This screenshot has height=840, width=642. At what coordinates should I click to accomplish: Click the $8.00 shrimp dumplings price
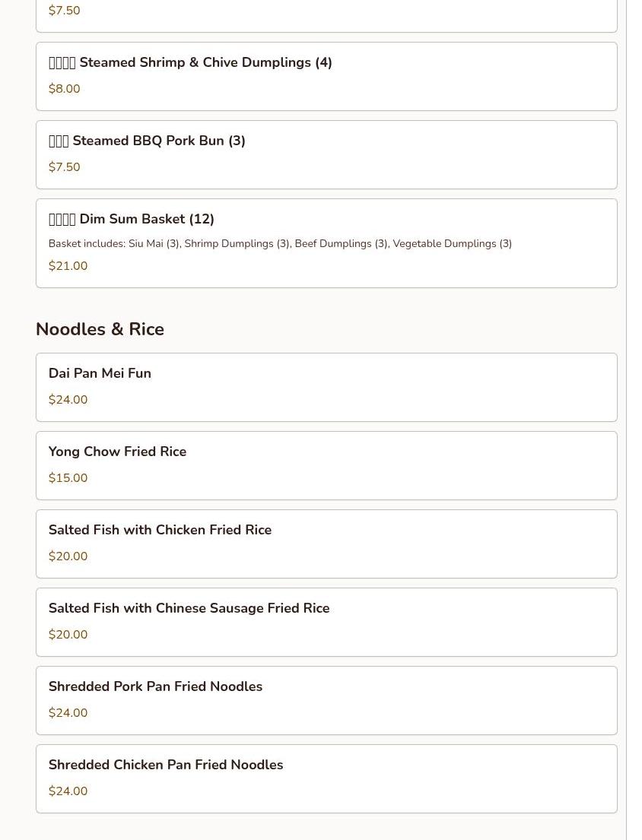(64, 89)
